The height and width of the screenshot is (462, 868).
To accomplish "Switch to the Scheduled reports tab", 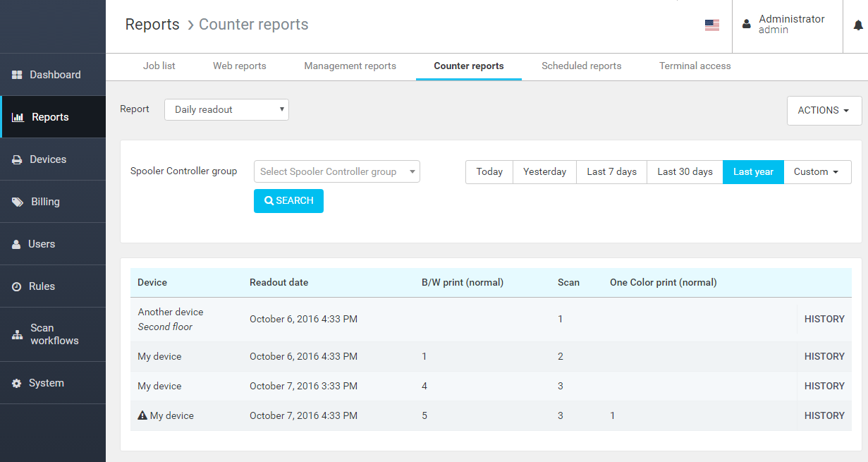I will tap(581, 66).
